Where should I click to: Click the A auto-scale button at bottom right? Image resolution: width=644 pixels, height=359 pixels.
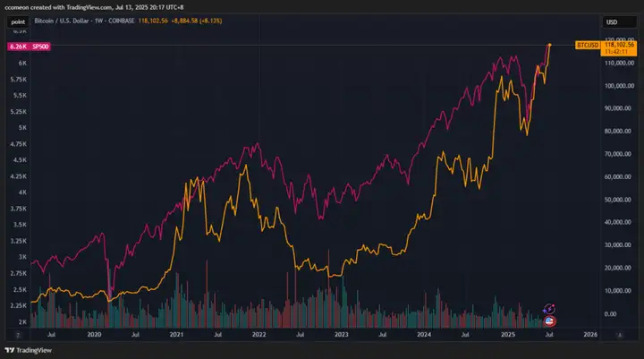[x=620, y=335]
